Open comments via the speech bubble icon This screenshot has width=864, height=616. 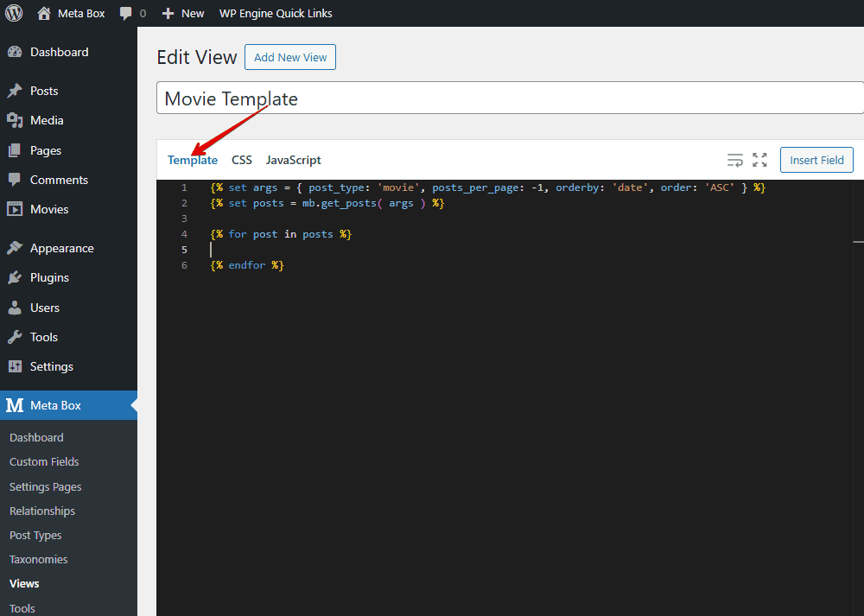point(125,13)
